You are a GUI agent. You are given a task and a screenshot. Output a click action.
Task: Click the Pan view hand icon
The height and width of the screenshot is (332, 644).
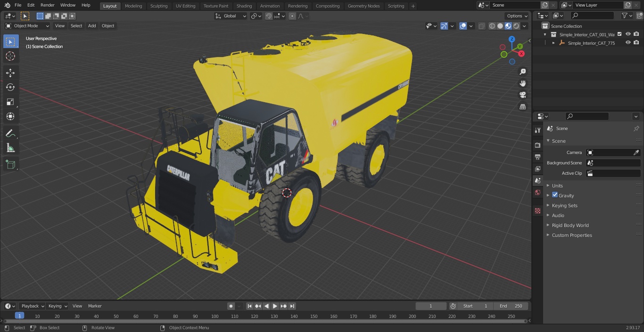(522, 83)
